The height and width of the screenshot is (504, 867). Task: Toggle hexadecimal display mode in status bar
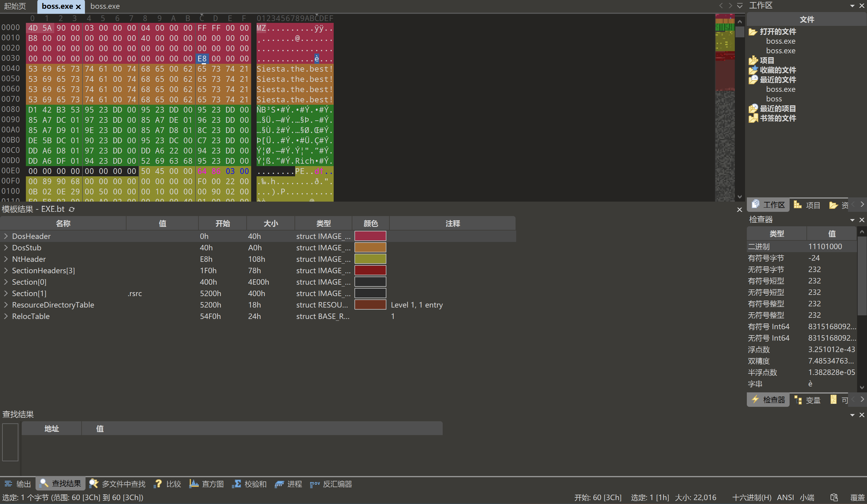[752, 497]
